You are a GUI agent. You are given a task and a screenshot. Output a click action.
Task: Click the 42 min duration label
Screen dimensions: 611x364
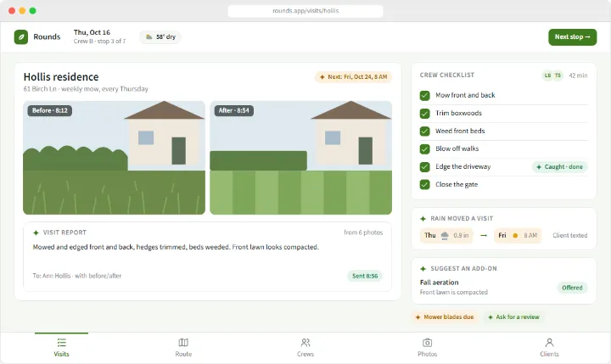[x=578, y=76]
